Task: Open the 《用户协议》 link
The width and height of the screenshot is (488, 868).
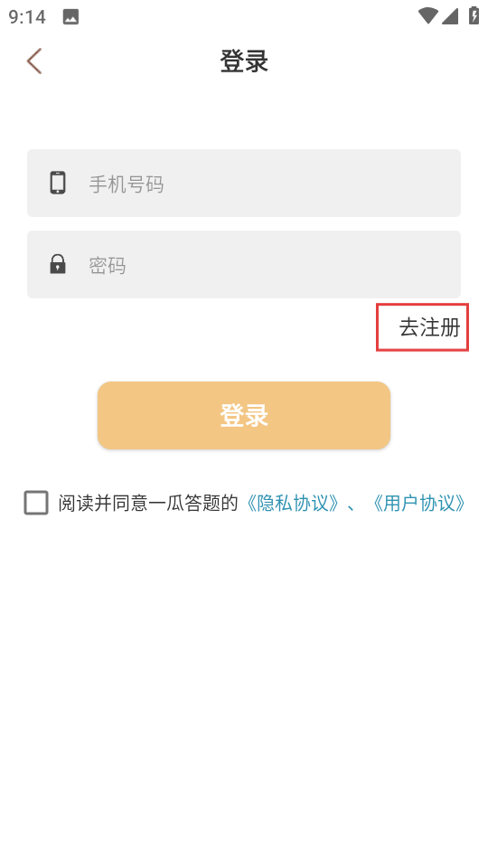Action: (x=419, y=504)
